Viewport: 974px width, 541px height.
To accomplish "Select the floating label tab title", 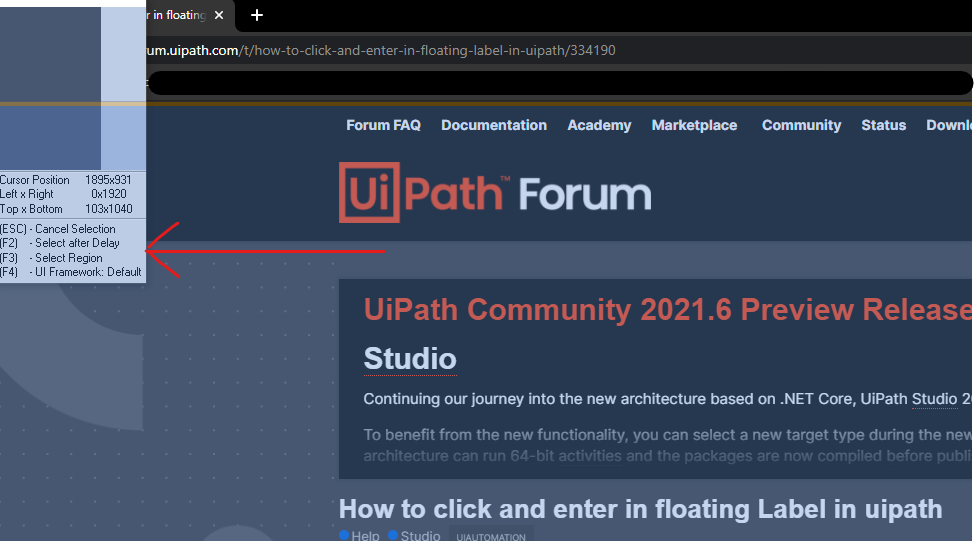I will click(176, 15).
